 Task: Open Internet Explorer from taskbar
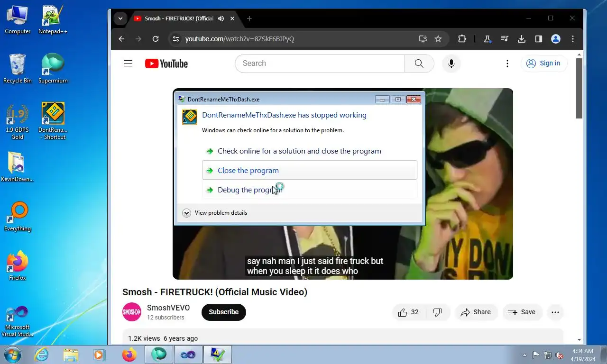(x=42, y=355)
